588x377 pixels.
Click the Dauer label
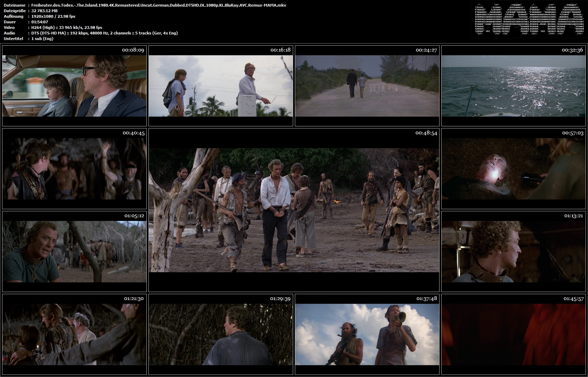pyautogui.click(x=9, y=22)
